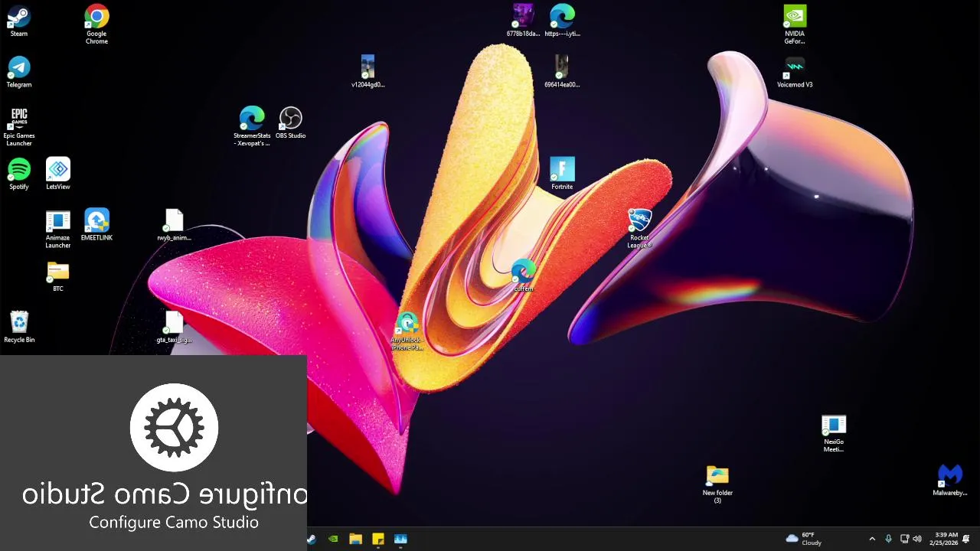This screenshot has width=980, height=551.
Task: Open AnyUnlock iPhone Password shortcut
Action: pos(407,331)
